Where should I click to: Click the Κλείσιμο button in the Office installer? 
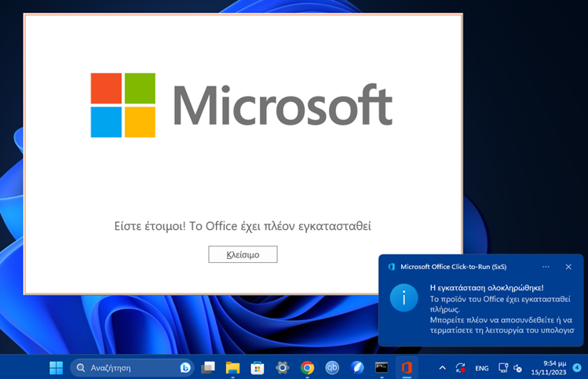(x=243, y=254)
